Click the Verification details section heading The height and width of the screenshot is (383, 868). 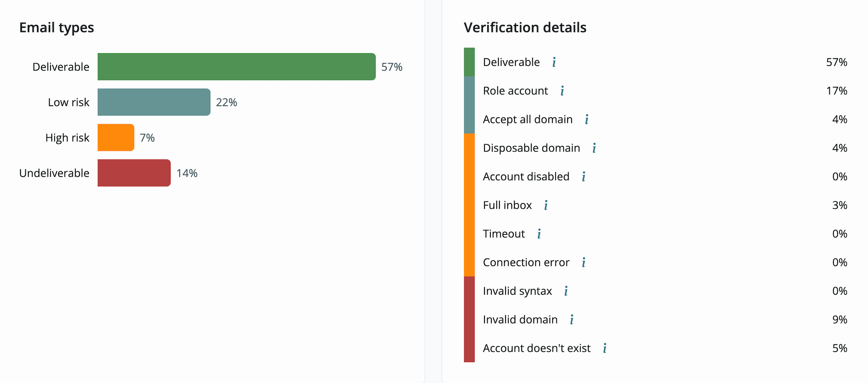[525, 28]
